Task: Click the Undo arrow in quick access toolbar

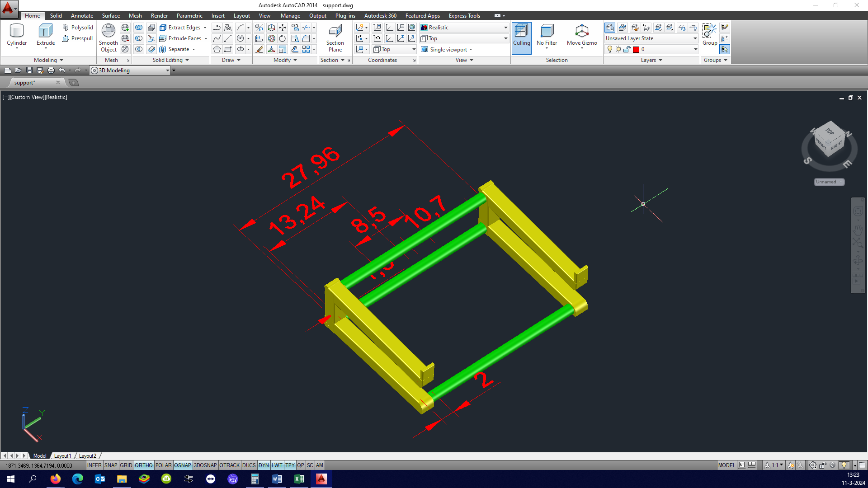Action: click(62, 70)
